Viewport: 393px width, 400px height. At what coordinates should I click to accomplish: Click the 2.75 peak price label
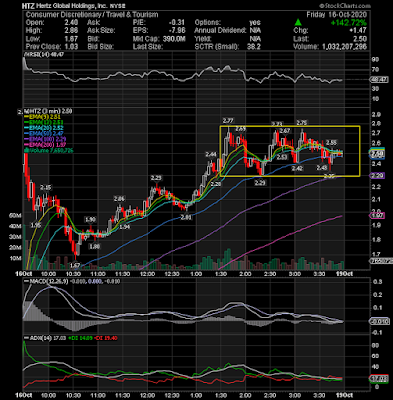301,123
